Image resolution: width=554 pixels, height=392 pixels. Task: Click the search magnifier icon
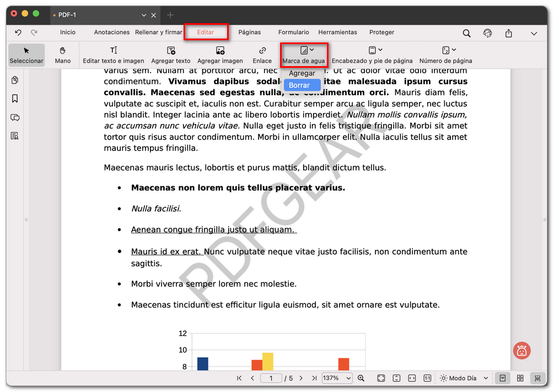(x=467, y=33)
